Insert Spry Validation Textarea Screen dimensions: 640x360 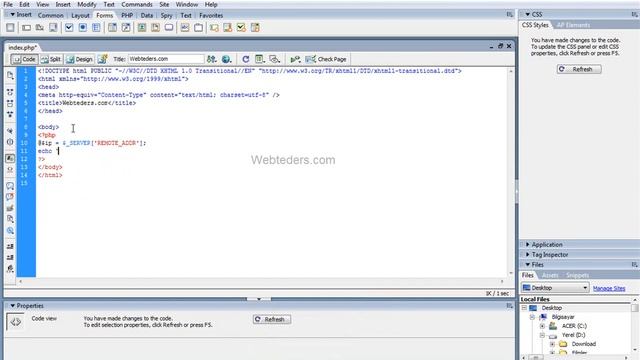(x=228, y=28)
